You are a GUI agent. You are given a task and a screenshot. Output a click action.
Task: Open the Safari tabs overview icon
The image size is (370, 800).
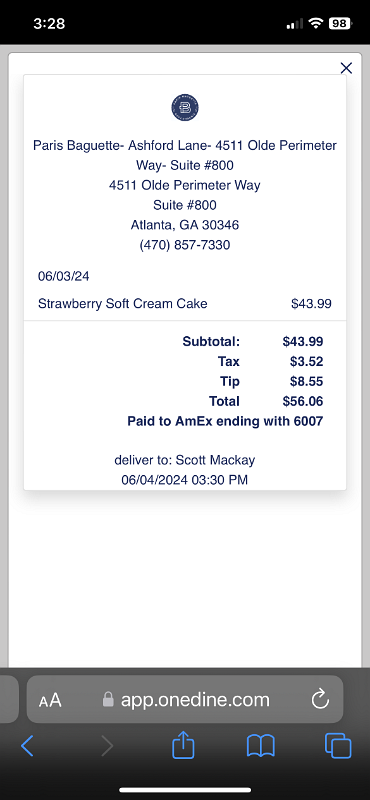point(338,746)
